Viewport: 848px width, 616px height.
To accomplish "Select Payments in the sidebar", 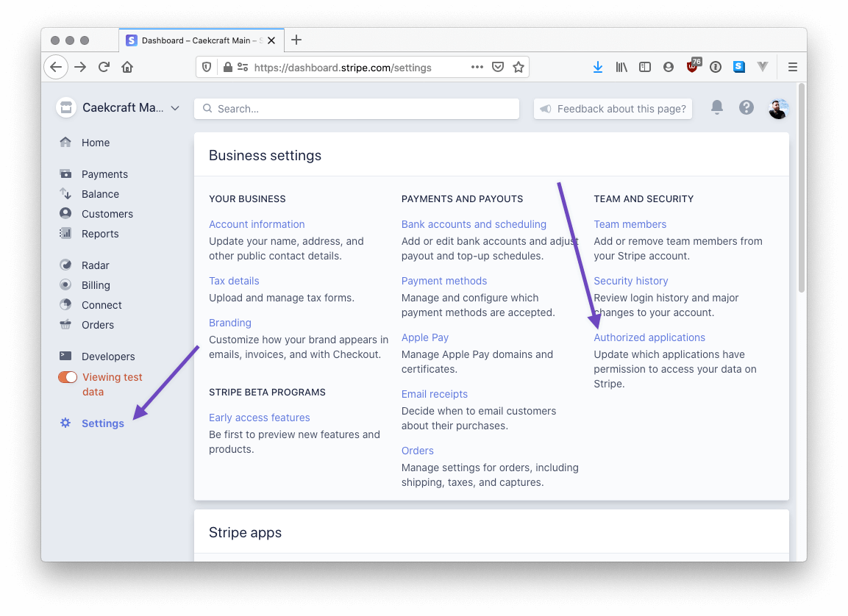I will click(x=103, y=173).
